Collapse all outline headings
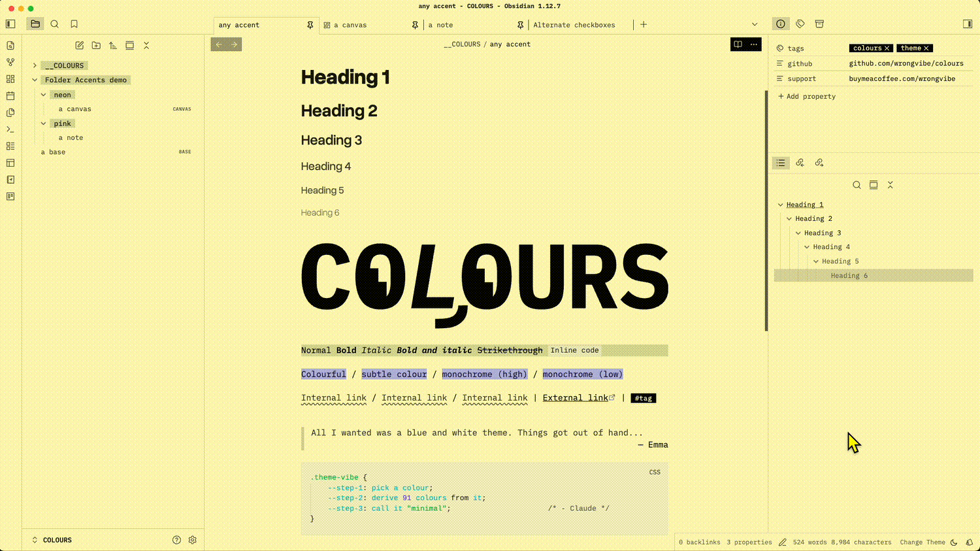Image resolution: width=980 pixels, height=551 pixels. (x=890, y=185)
